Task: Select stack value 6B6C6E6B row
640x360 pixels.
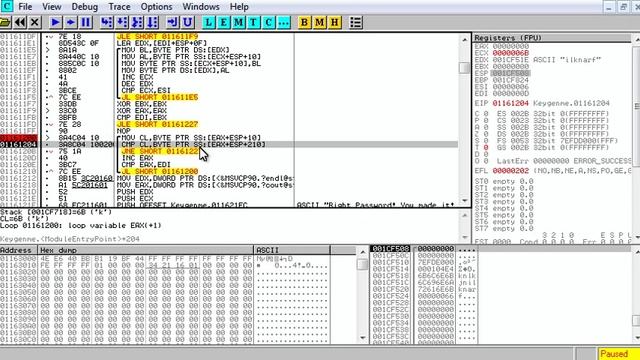Action: pyautogui.click(x=436, y=276)
